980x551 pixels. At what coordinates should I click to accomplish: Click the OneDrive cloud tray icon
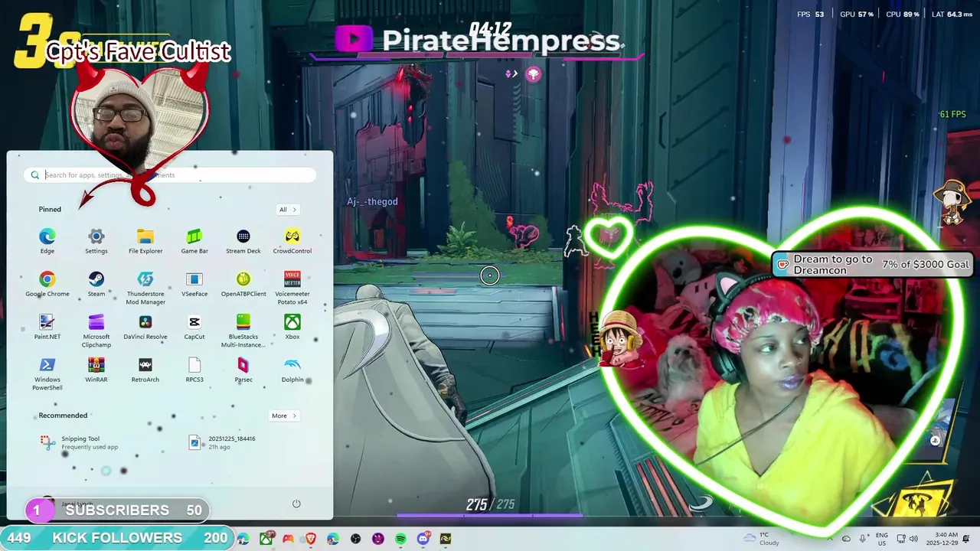pyautogui.click(x=847, y=539)
